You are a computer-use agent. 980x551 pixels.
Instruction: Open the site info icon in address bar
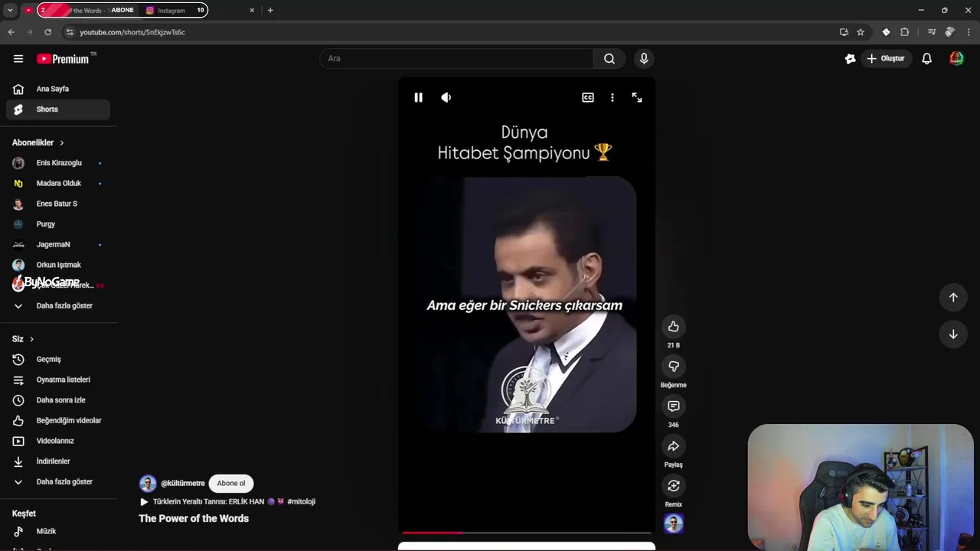(70, 32)
